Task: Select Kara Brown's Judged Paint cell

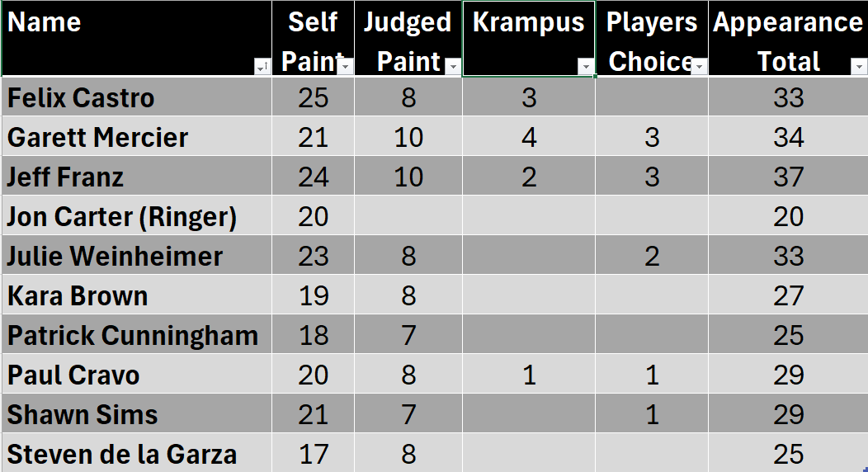Action: pos(408,295)
